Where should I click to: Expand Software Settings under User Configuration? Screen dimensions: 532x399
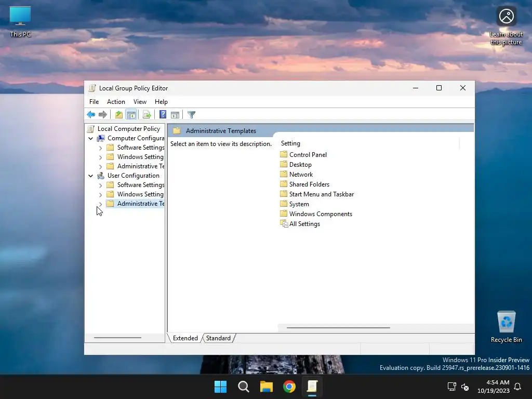(x=100, y=185)
